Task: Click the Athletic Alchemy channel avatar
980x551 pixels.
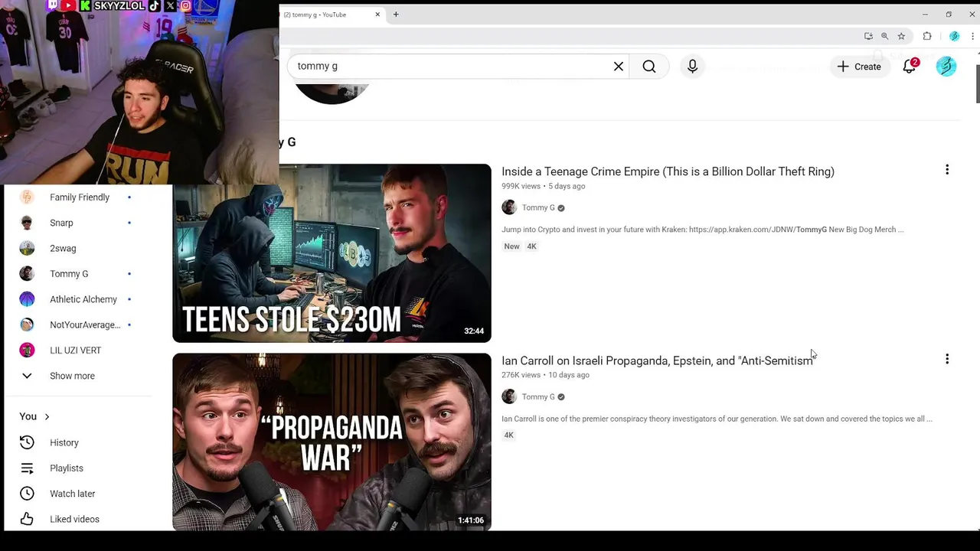Action: (x=27, y=299)
